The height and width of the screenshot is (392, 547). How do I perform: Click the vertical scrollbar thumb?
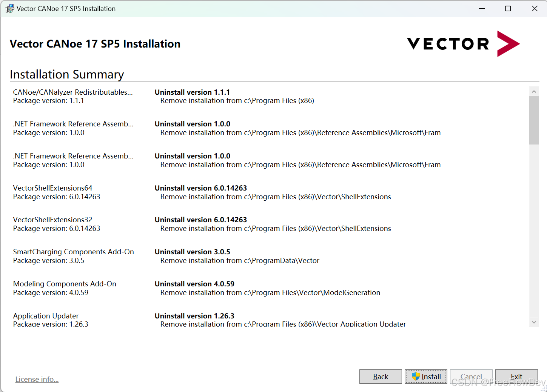coord(534,120)
